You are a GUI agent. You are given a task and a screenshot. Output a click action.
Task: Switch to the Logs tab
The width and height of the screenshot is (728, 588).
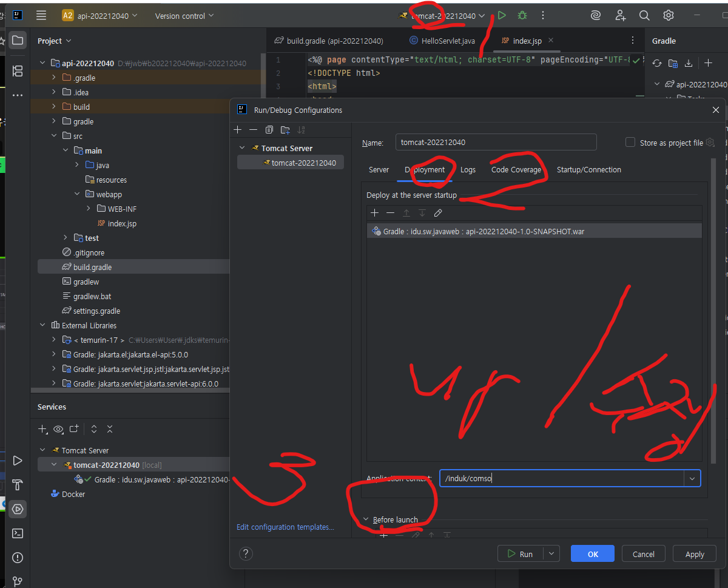[468, 169]
